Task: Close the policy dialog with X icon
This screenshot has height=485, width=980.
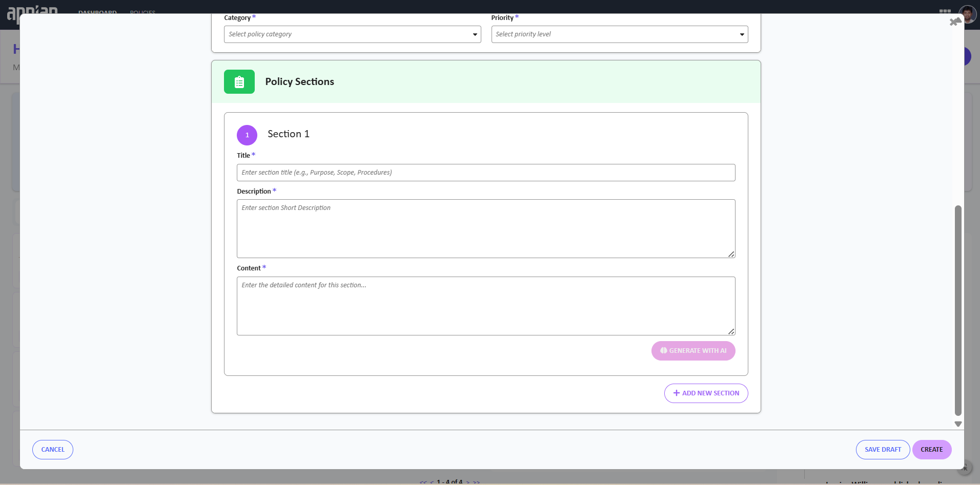Action: coord(954,22)
